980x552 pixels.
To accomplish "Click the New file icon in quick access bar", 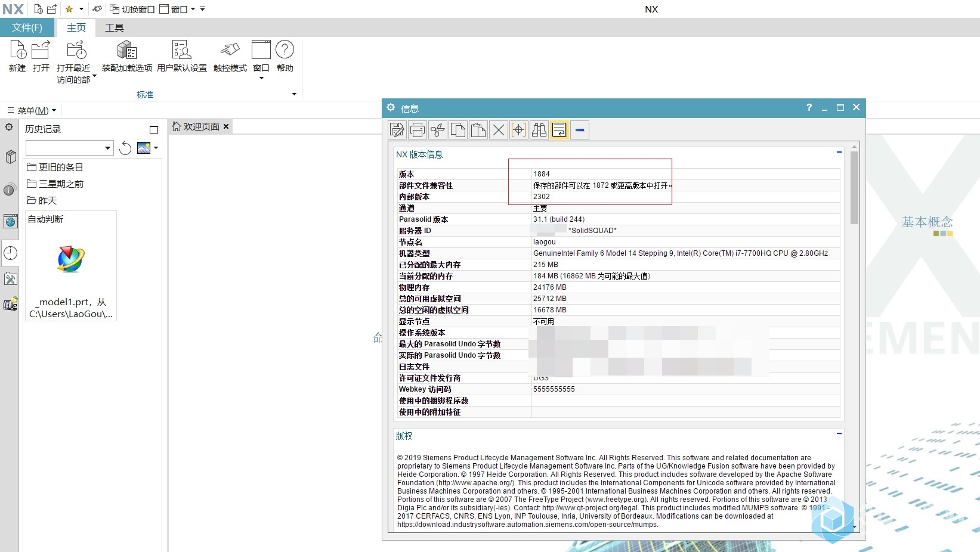I will (38, 9).
